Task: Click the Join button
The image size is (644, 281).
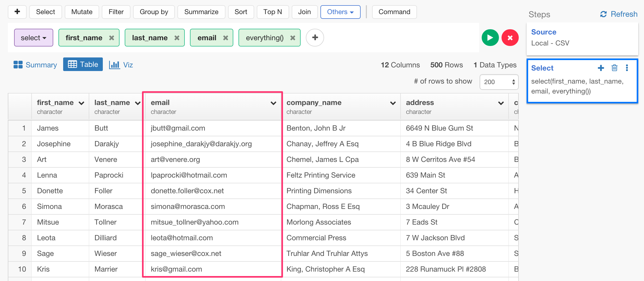Action: [305, 12]
